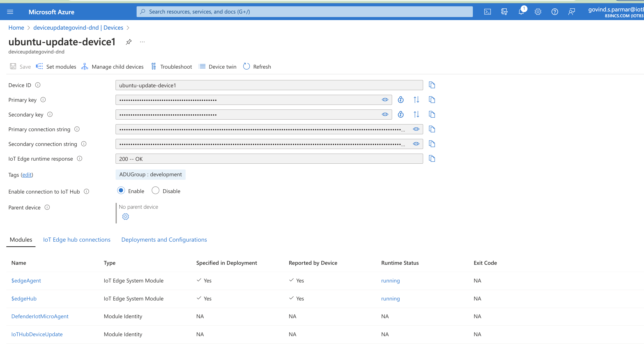Click the parent device settings gear
This screenshot has height=346, width=644.
pos(125,216)
